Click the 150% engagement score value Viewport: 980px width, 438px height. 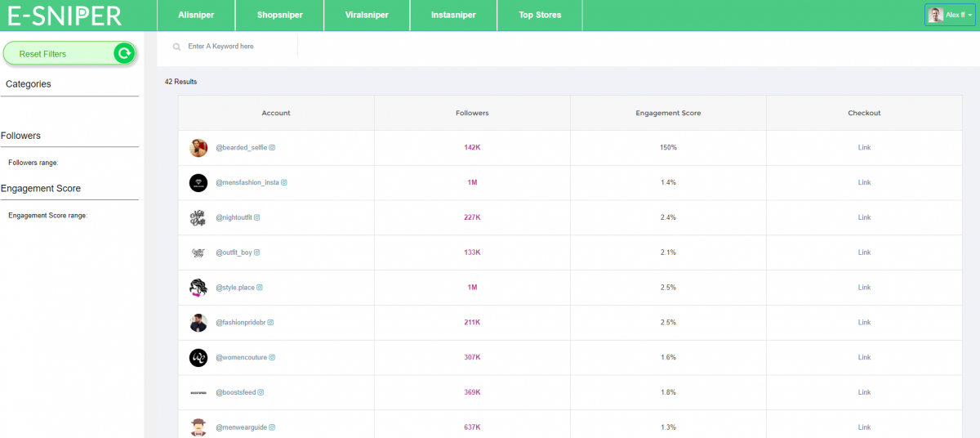pyautogui.click(x=668, y=148)
